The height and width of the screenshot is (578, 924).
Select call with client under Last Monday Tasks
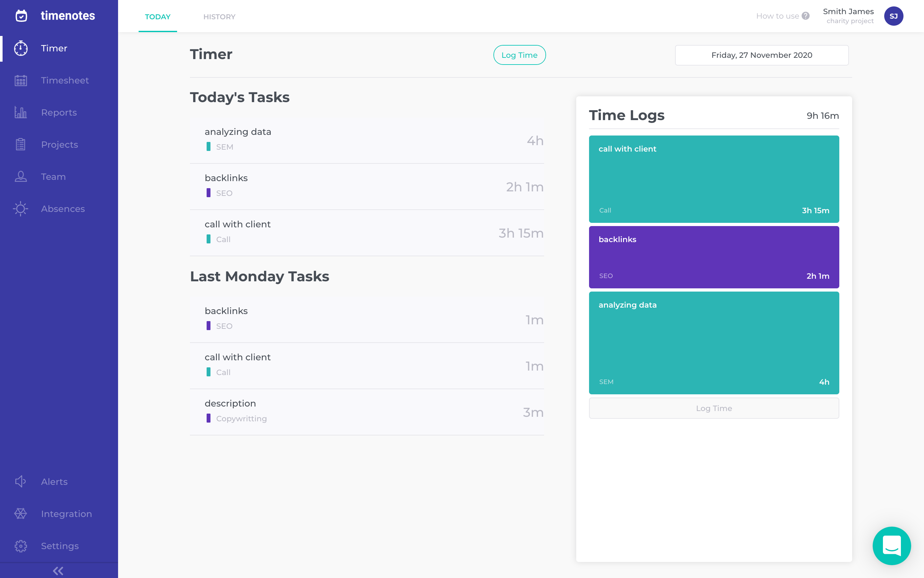click(x=367, y=366)
